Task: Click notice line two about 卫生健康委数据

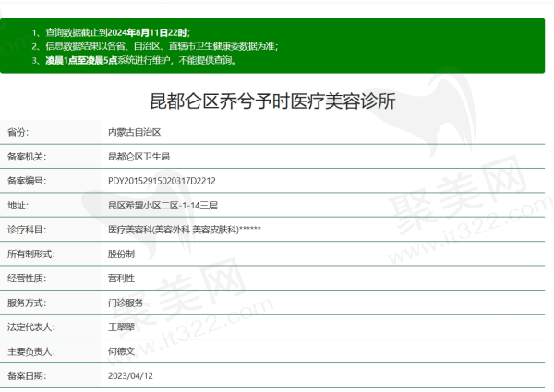Action: coord(155,46)
